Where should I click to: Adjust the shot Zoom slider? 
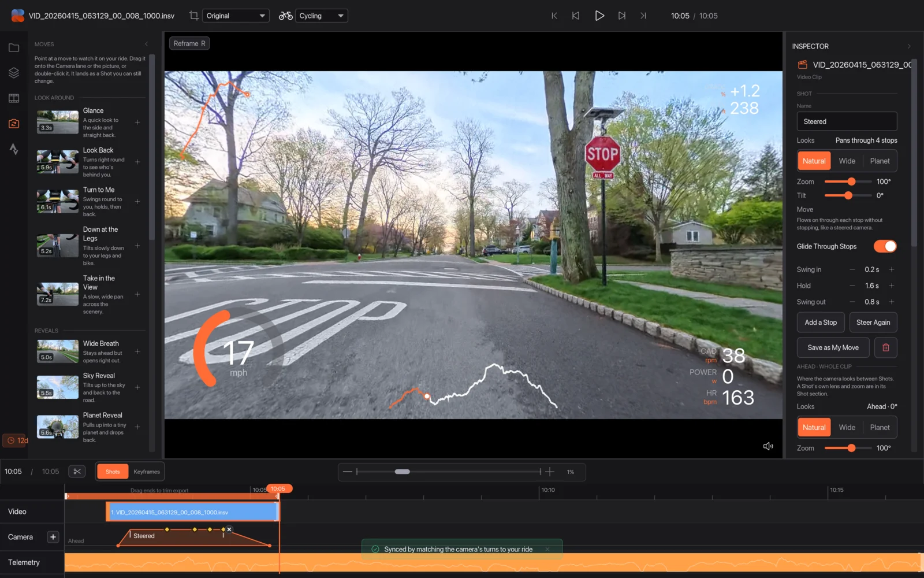coord(851,181)
